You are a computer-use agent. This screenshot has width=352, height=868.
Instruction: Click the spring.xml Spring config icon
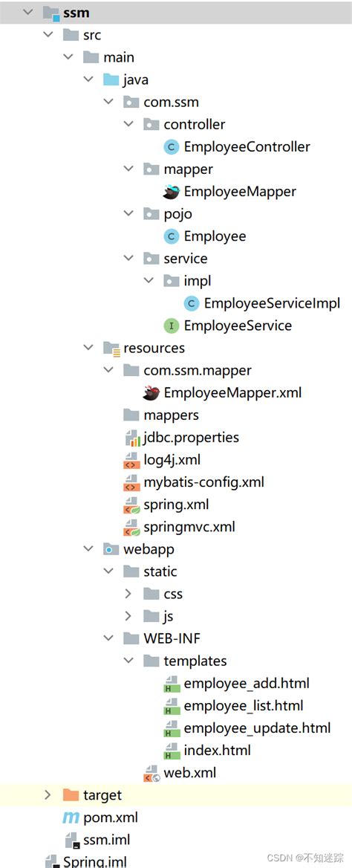131,505
